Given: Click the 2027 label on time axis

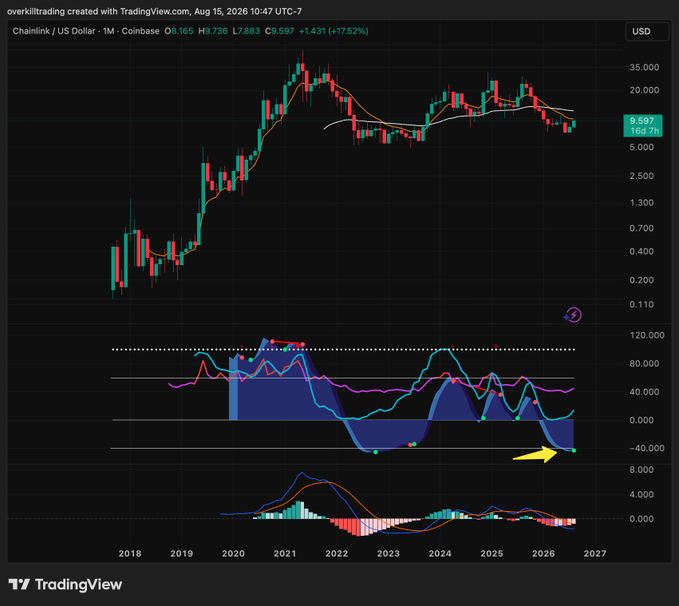Looking at the screenshot, I should [x=595, y=553].
